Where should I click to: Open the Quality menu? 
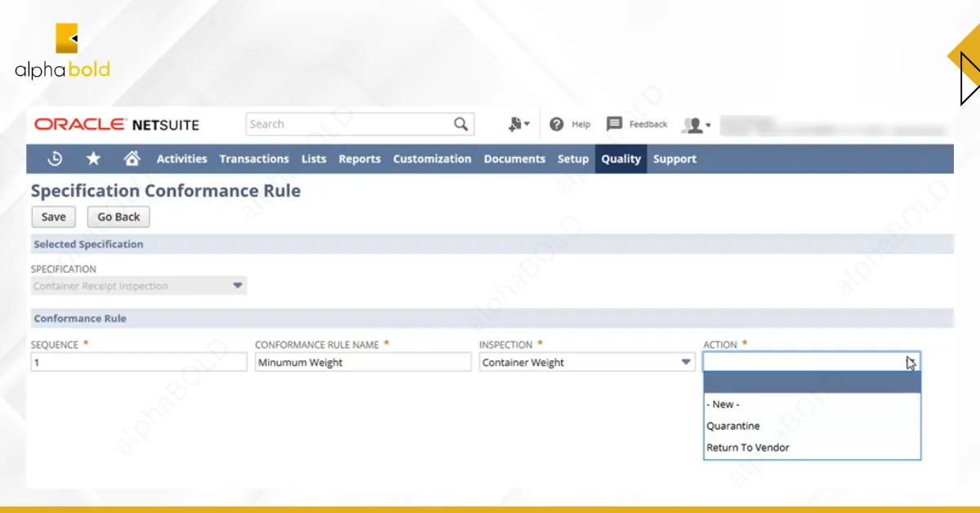click(x=621, y=159)
